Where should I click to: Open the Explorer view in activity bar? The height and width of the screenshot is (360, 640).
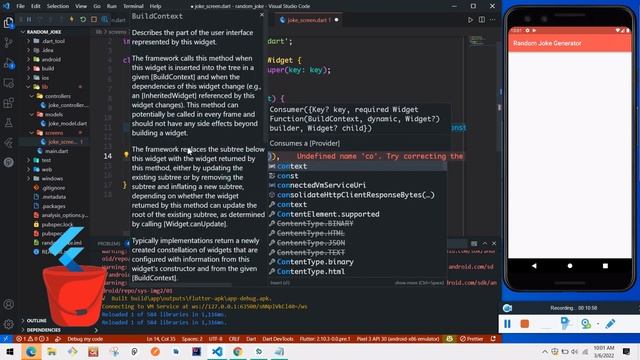8,22
